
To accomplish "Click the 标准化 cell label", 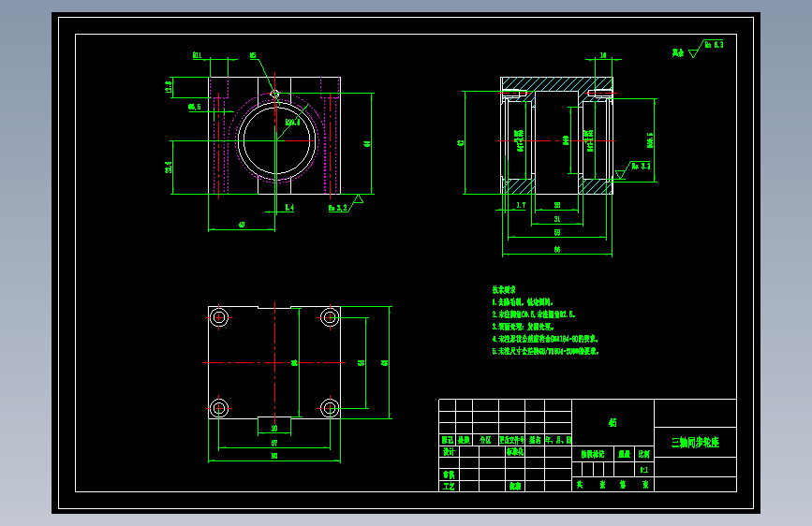I will [x=515, y=451].
